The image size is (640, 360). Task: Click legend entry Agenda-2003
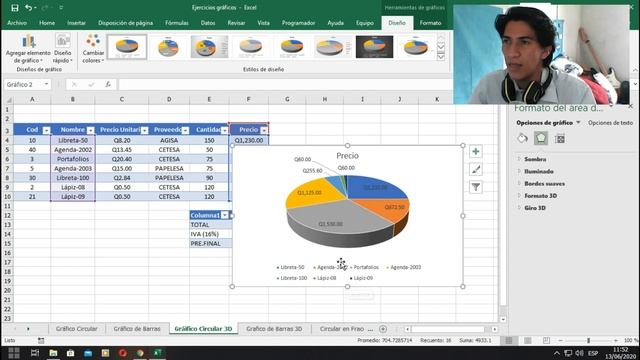click(x=404, y=267)
